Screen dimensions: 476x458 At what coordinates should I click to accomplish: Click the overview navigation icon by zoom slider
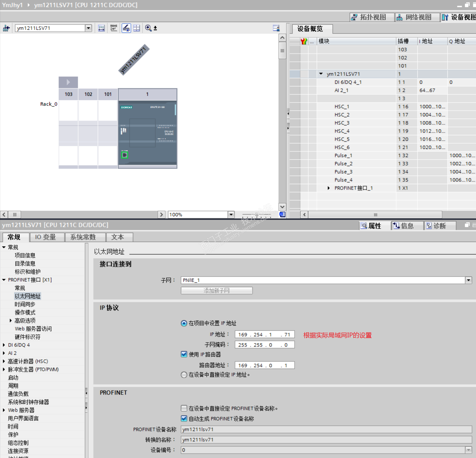pyautogui.click(x=282, y=214)
